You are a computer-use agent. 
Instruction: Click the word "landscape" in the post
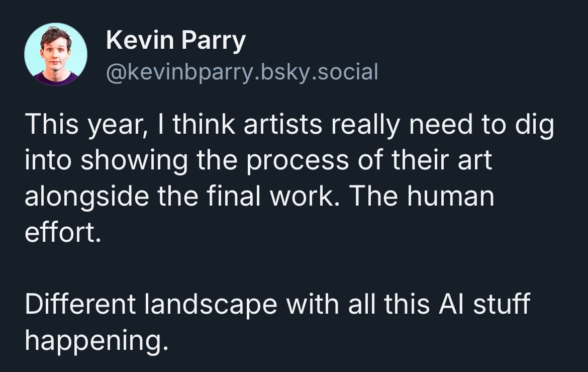pos(211,305)
